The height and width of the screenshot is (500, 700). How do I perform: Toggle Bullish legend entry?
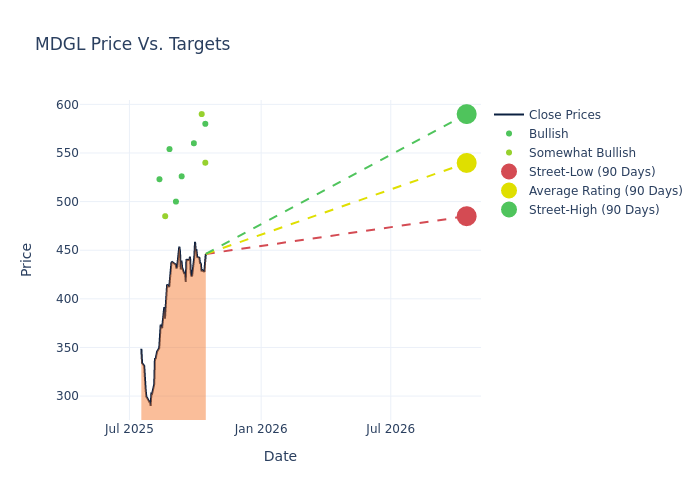pyautogui.click(x=548, y=134)
